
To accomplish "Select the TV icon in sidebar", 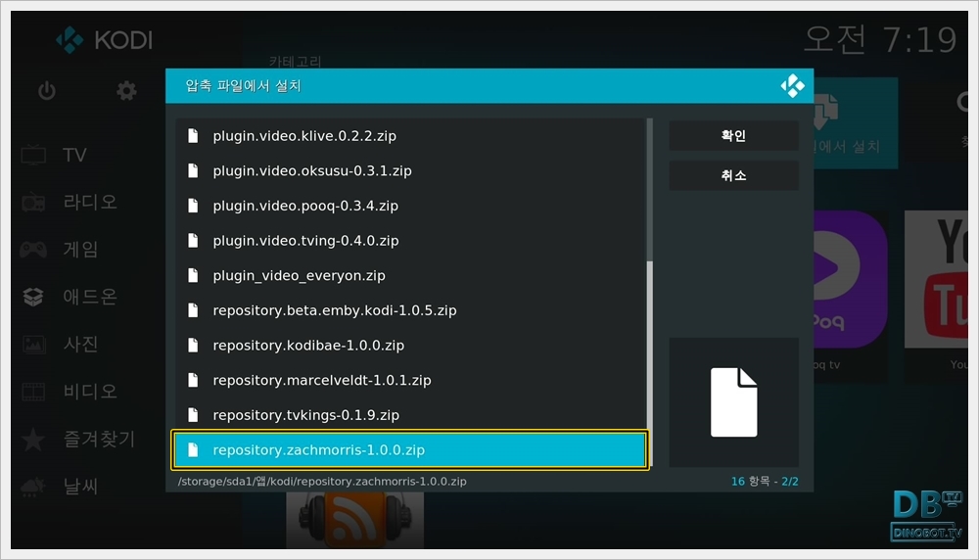I will point(33,155).
